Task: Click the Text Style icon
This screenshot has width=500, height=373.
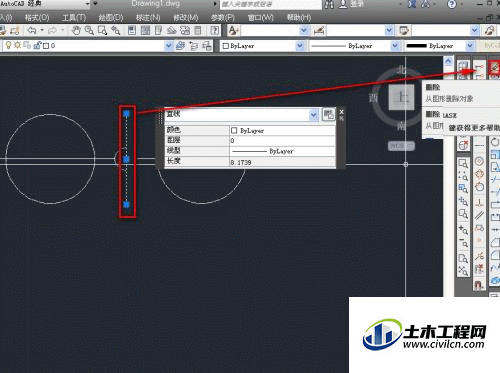Action: coord(233,31)
